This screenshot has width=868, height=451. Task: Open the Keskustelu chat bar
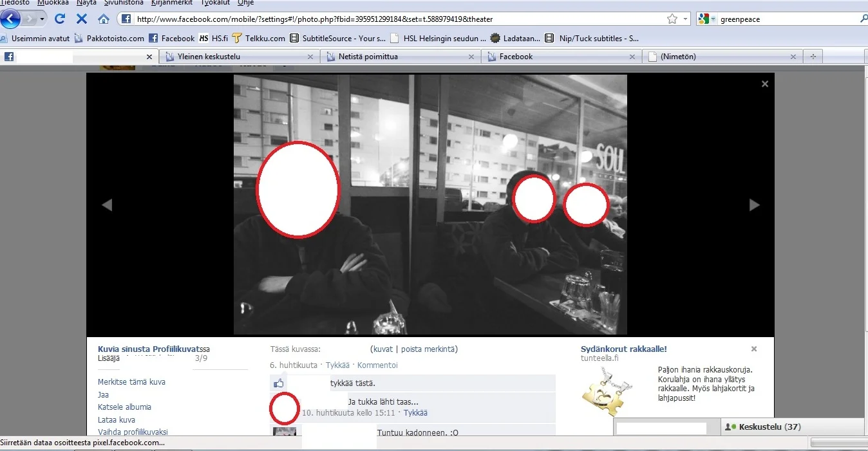click(760, 427)
